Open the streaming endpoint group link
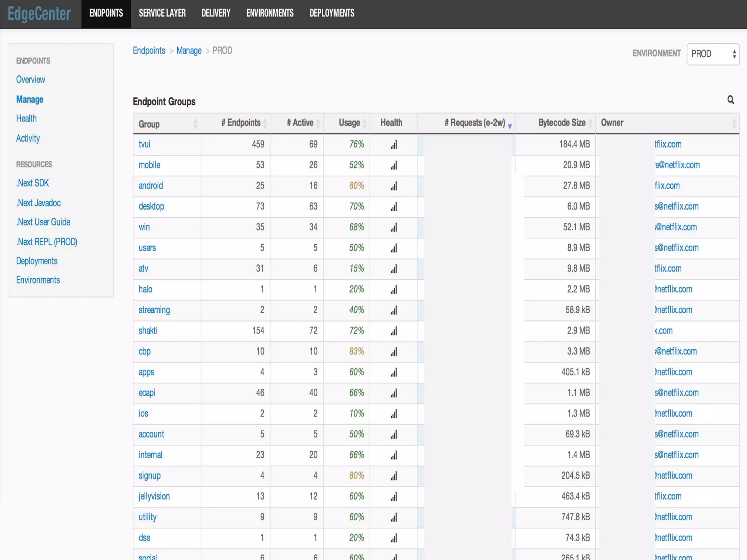The image size is (747, 560). pos(154,310)
